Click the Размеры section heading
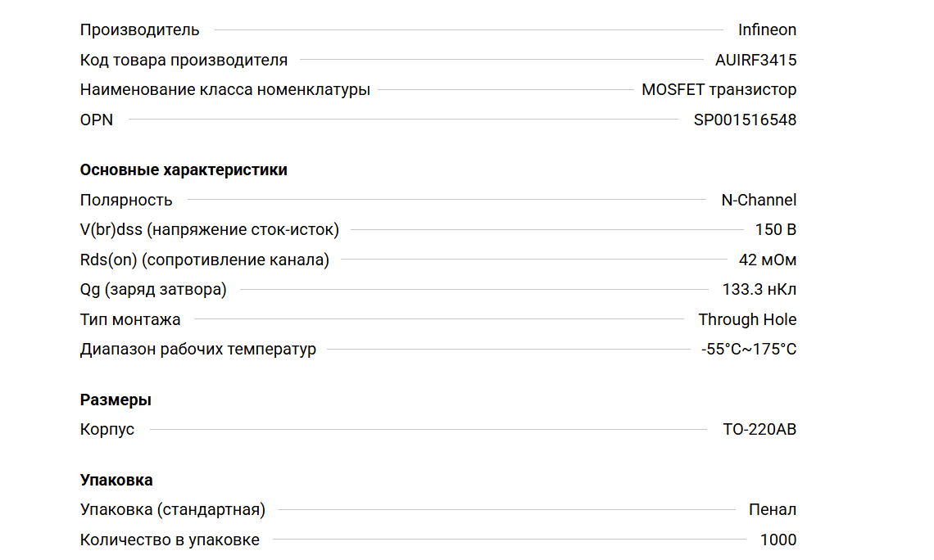This screenshot has width=934, height=560. pos(116,400)
